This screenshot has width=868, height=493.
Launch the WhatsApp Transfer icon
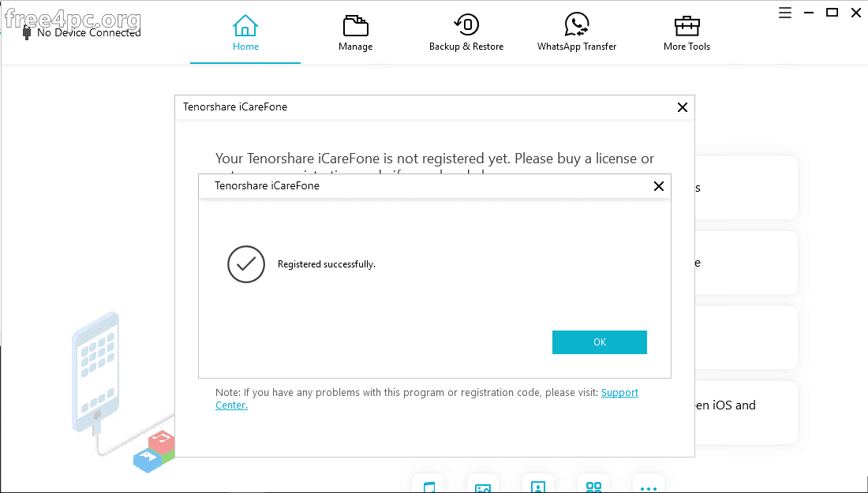(576, 25)
